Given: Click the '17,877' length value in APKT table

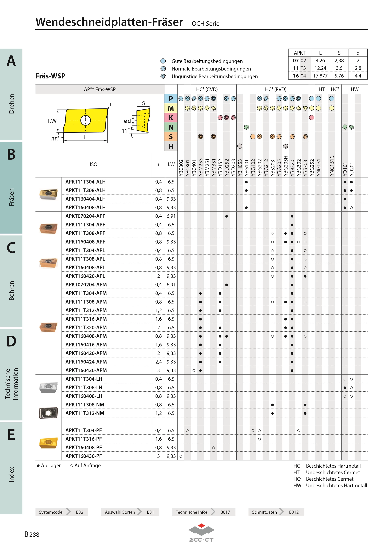Looking at the screenshot, I should (x=320, y=76).
